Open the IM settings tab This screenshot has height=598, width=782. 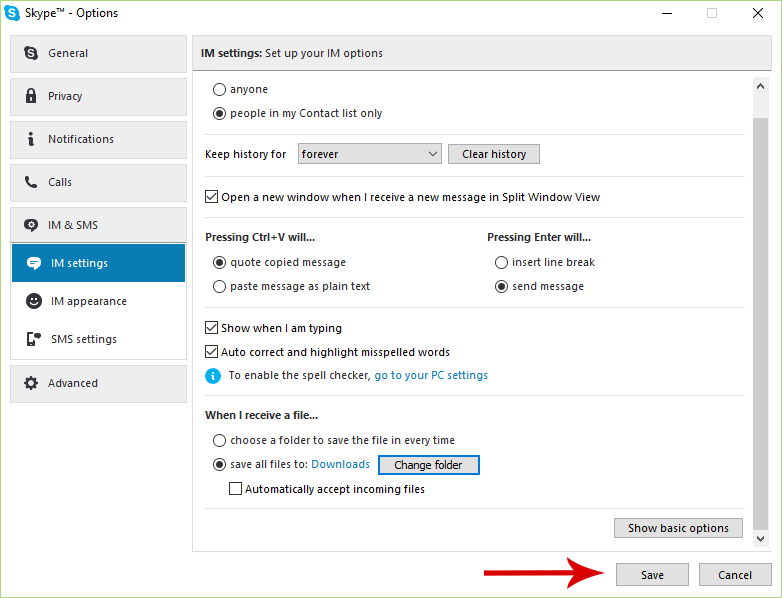(x=98, y=263)
